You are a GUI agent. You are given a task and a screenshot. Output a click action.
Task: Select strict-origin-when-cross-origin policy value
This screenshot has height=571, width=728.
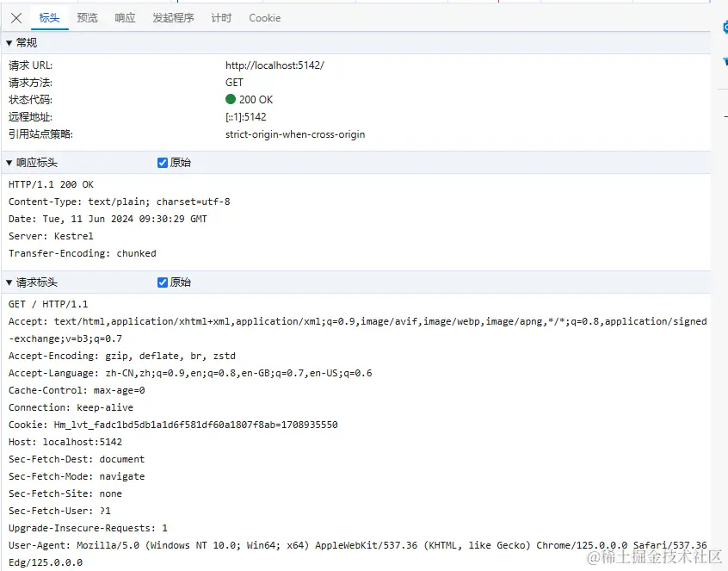(295, 134)
